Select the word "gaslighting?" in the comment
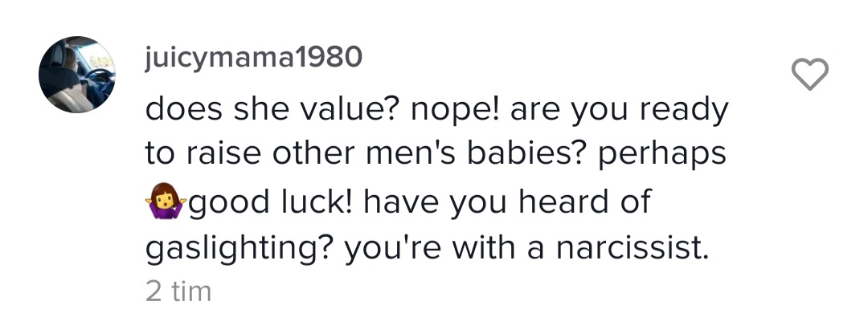 [238, 247]
